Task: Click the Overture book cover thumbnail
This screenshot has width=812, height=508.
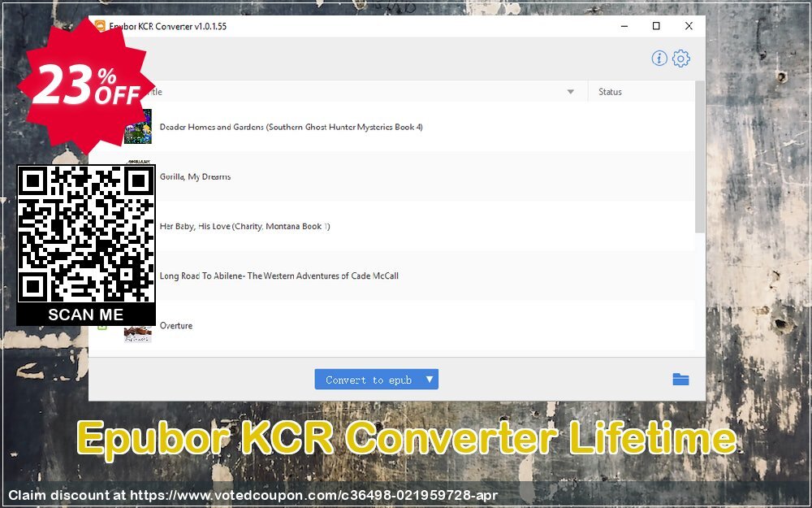Action: 138,334
